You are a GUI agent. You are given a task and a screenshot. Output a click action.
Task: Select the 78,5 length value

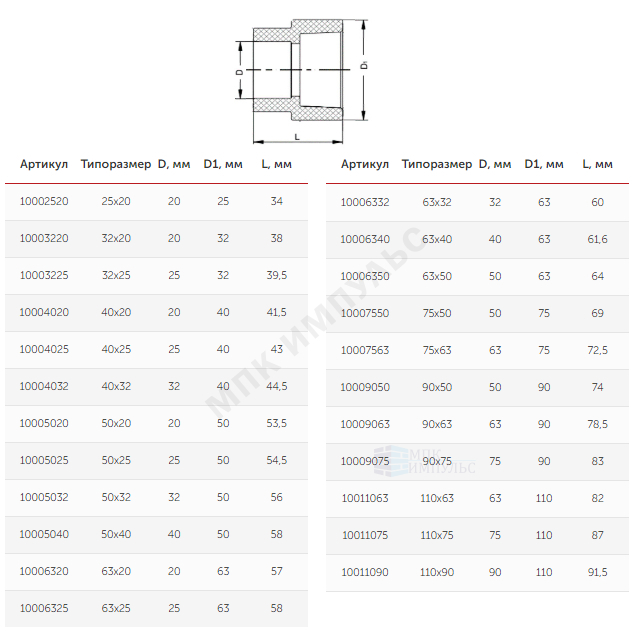tap(597, 424)
